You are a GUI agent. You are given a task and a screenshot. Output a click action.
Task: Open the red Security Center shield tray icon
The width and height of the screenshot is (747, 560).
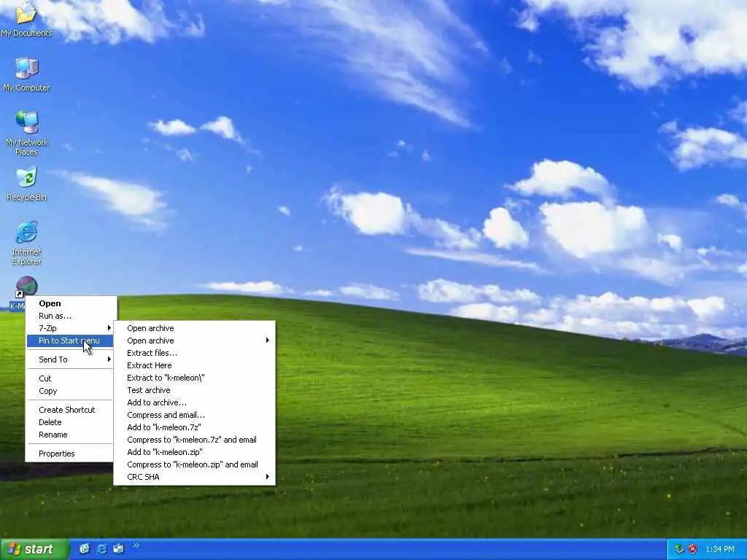coord(693,549)
